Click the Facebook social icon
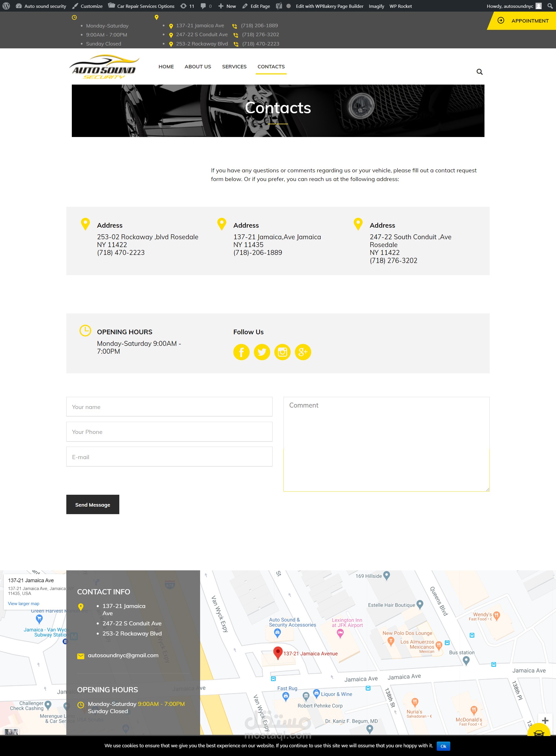This screenshot has width=556, height=756. (241, 352)
